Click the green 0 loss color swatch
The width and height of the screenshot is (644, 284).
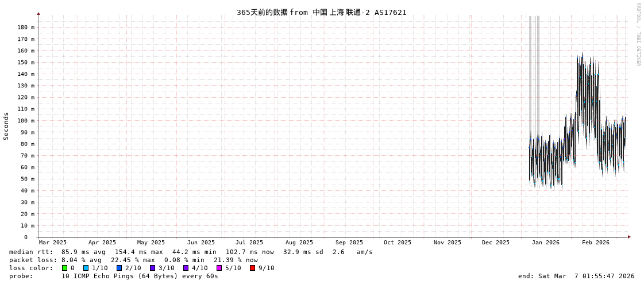(65, 268)
